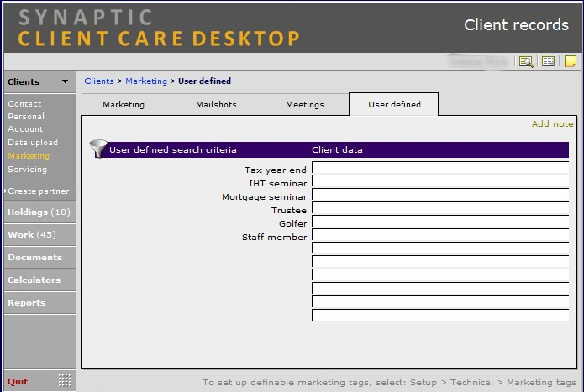Click the IHT seminar input field
This screenshot has width=584, height=392.
coord(440,181)
